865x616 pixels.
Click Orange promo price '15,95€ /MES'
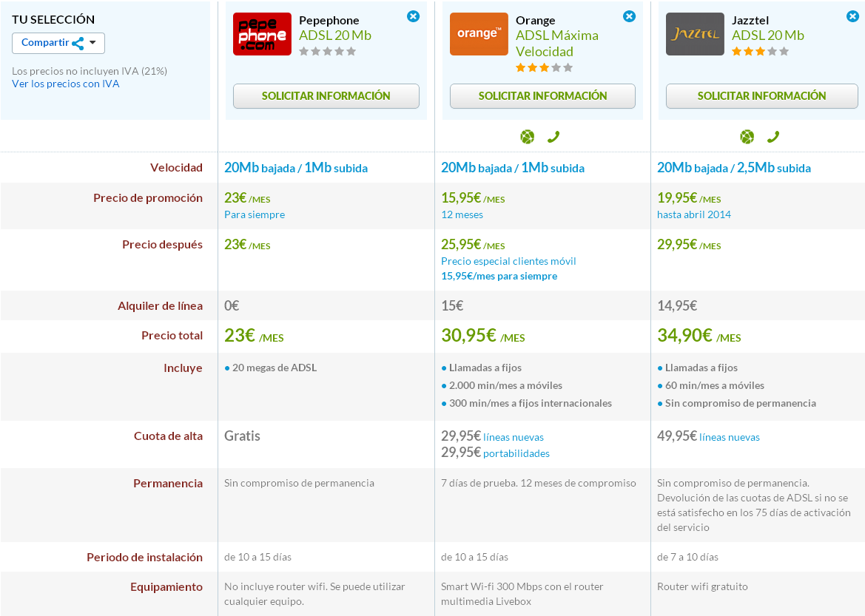coord(474,198)
